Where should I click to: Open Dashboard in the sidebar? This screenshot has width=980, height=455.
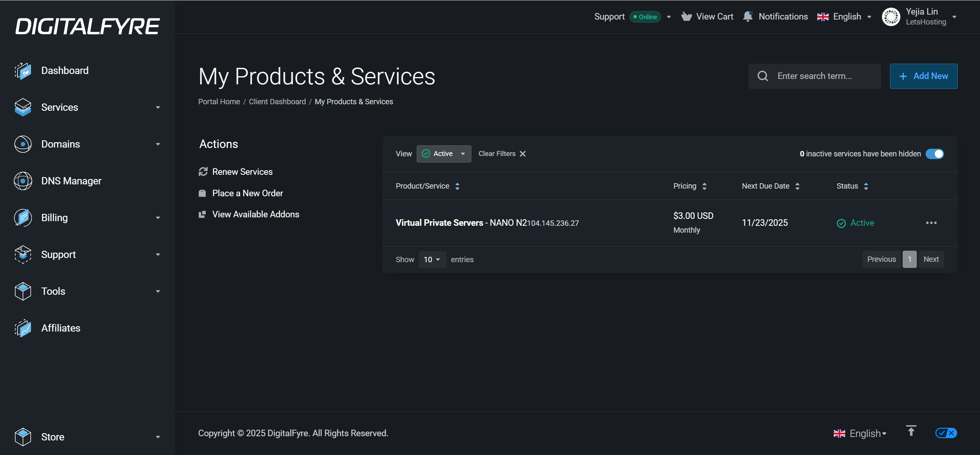click(x=65, y=71)
